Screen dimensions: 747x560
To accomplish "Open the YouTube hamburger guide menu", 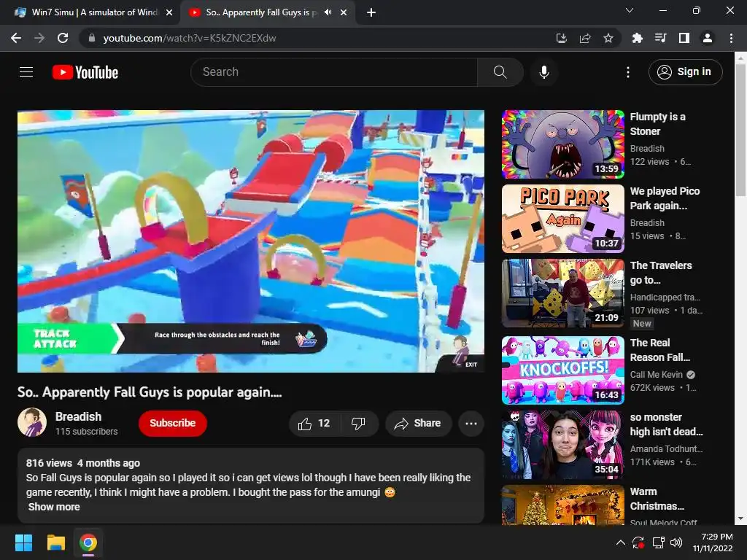I will [26, 72].
